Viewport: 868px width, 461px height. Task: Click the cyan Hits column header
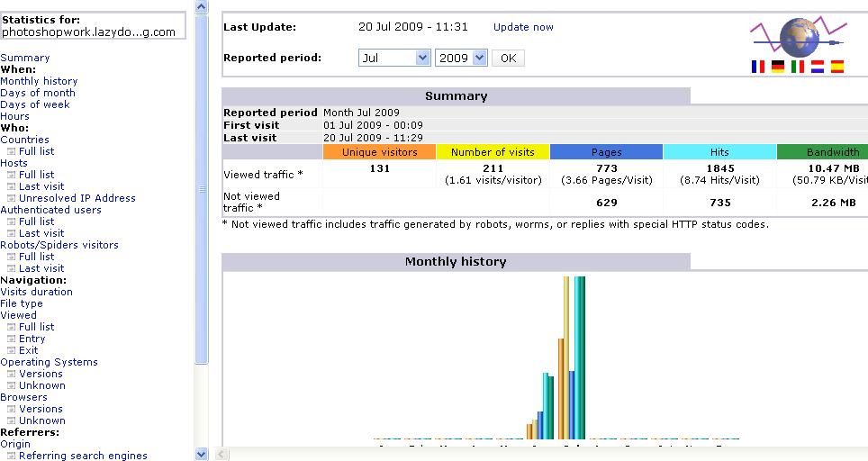coord(719,152)
